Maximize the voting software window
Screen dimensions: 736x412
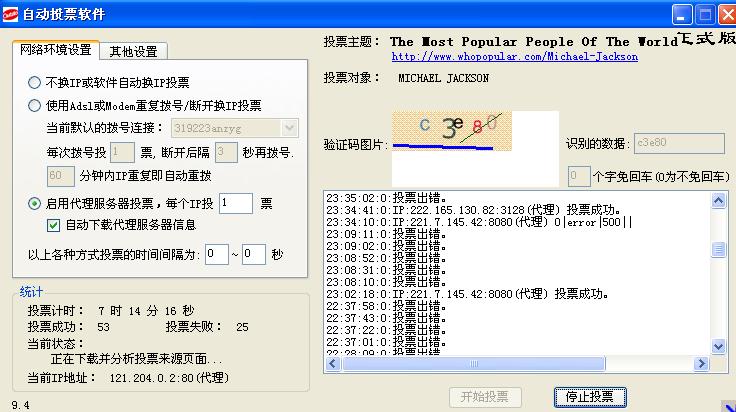[703, 14]
